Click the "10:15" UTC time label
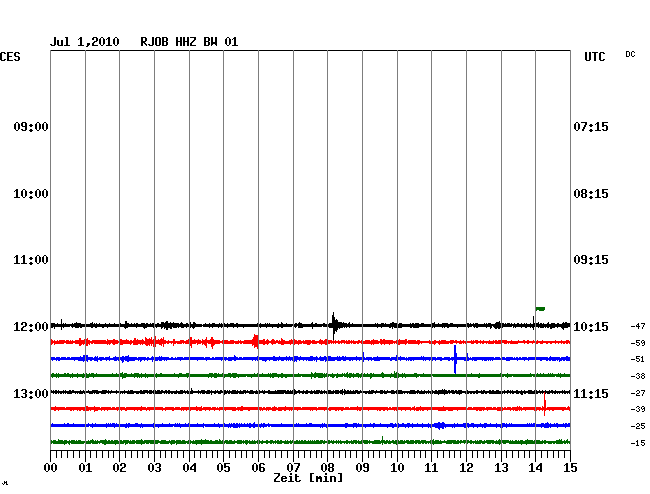Screen dimensions: 650x494 pyautogui.click(x=591, y=327)
